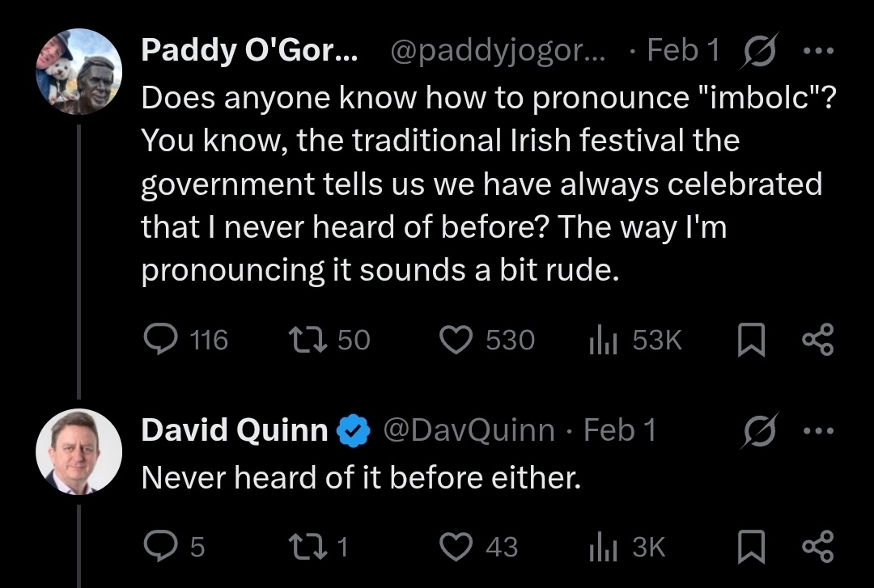This screenshot has height=588, width=874.
Task: Open Grok icon on David Quinn's reply
Action: coord(757,432)
